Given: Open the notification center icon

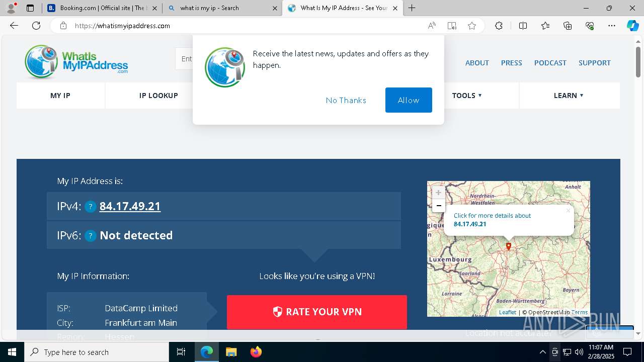Looking at the screenshot, I should pos(627,352).
